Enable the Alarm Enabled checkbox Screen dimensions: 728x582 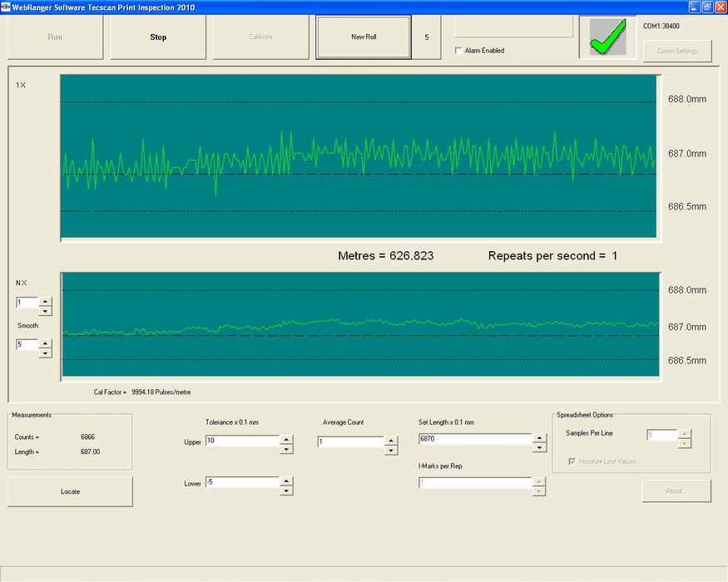(x=458, y=51)
